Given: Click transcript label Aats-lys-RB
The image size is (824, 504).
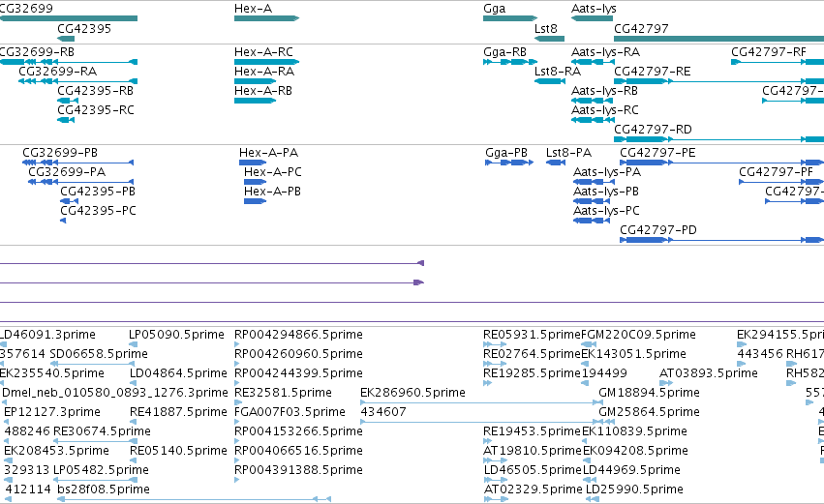Looking at the screenshot, I should point(604,91).
